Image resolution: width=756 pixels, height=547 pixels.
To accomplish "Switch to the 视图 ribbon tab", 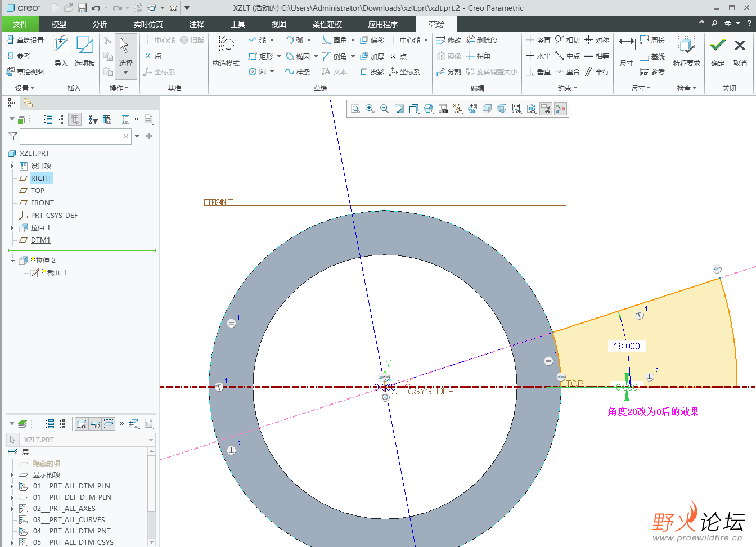I will pos(279,24).
